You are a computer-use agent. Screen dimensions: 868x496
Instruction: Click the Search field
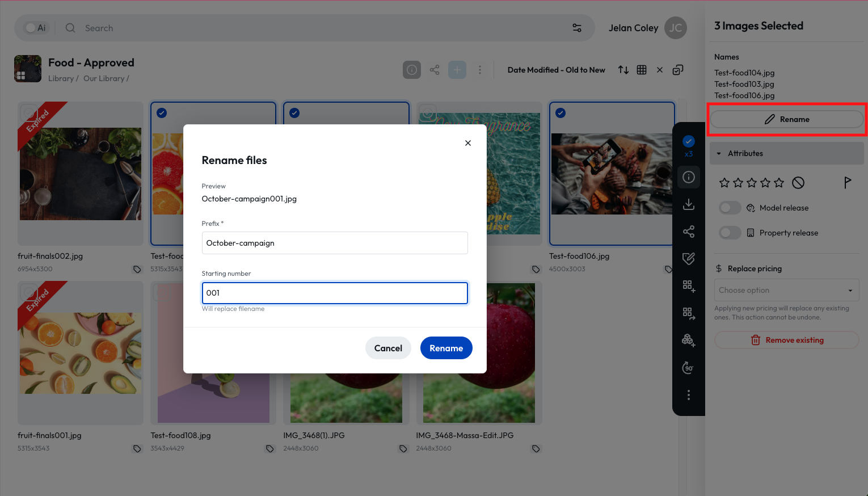point(318,28)
